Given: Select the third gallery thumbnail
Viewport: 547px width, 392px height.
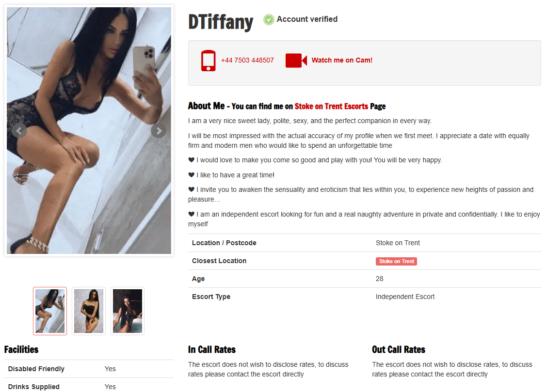Looking at the screenshot, I should (128, 311).
